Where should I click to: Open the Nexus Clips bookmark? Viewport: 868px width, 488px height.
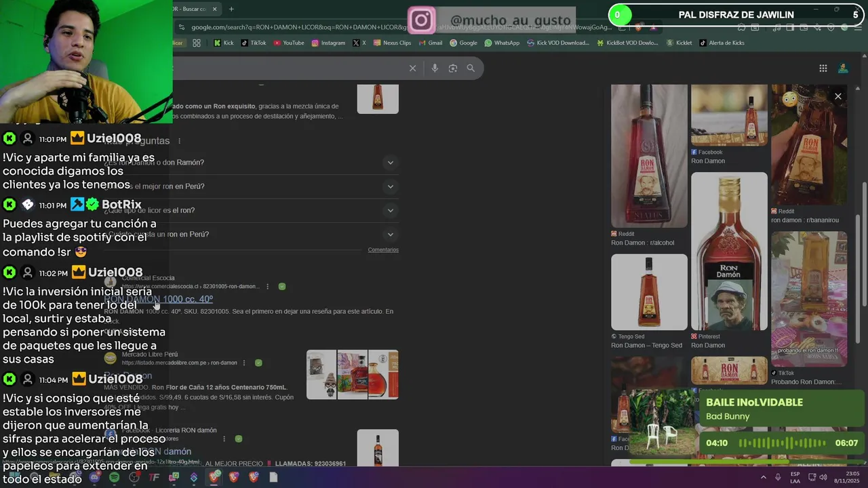[x=392, y=43]
